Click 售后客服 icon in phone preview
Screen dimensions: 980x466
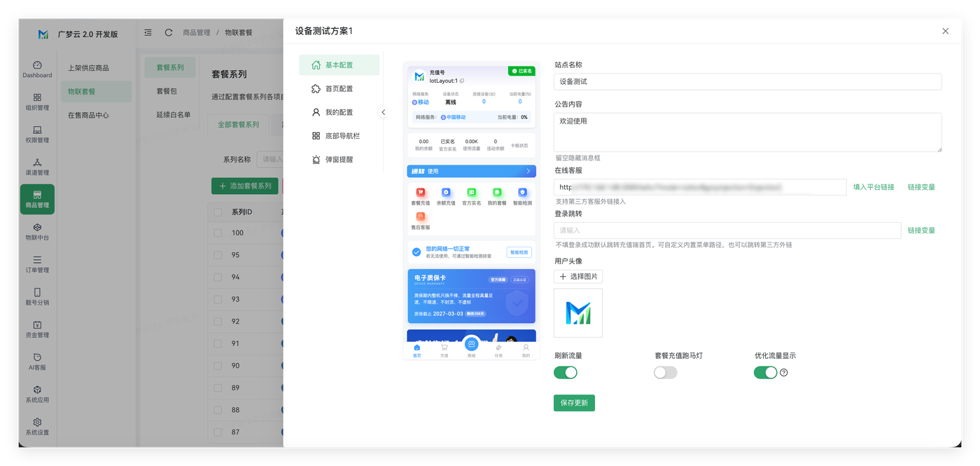420,217
